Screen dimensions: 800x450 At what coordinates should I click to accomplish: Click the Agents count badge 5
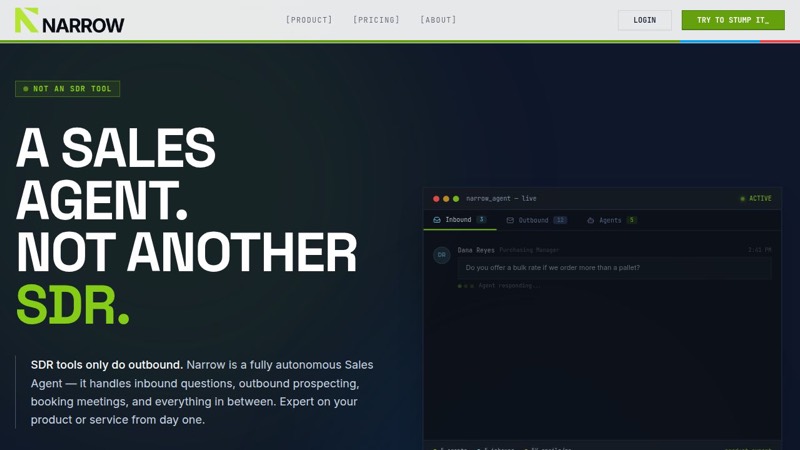tap(632, 220)
